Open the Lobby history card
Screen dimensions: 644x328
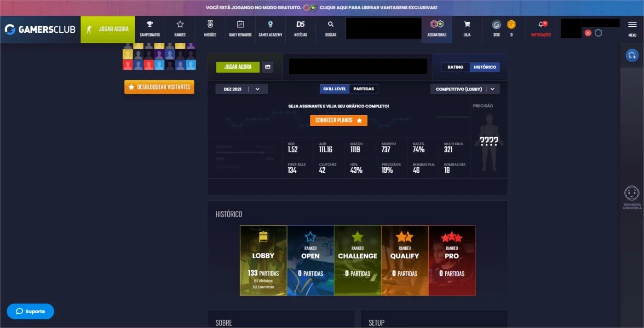pos(263,260)
